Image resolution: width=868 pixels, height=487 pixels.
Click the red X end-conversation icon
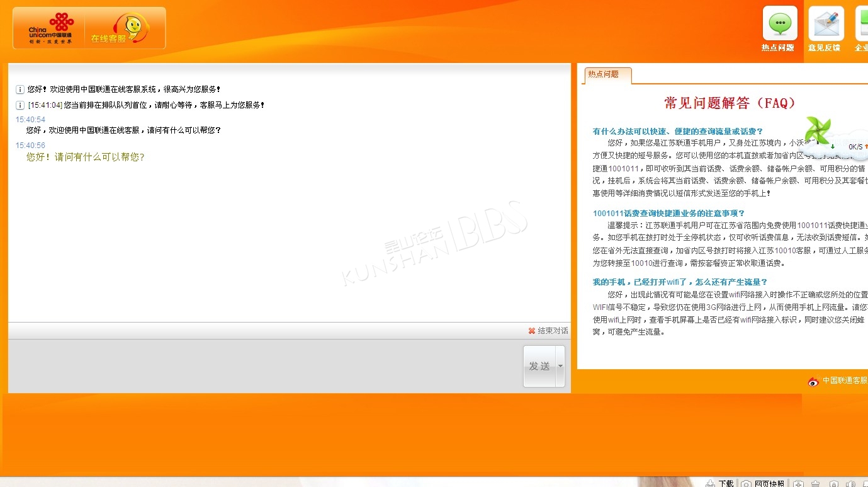click(532, 331)
